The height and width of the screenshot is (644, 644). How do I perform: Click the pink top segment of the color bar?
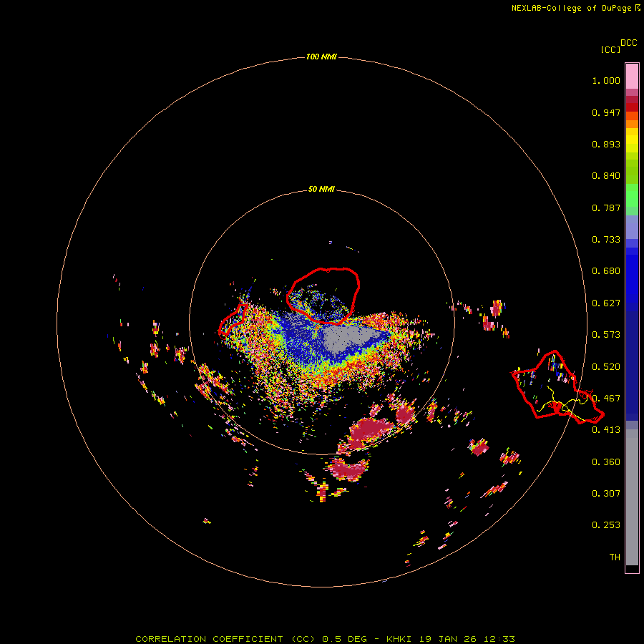click(632, 76)
